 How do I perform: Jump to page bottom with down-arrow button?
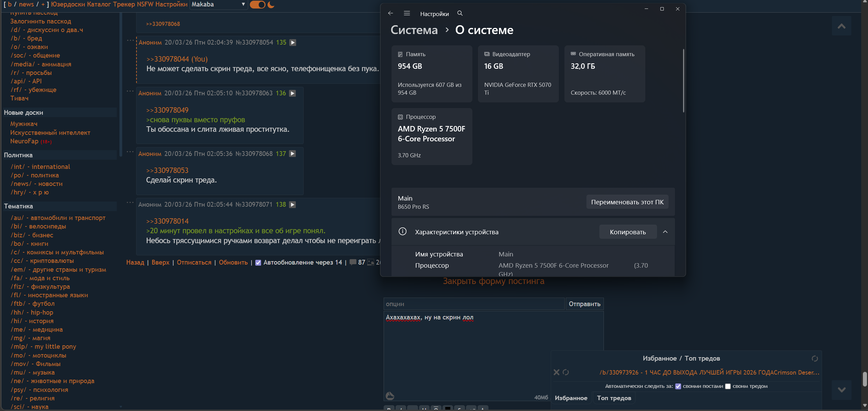click(x=841, y=390)
